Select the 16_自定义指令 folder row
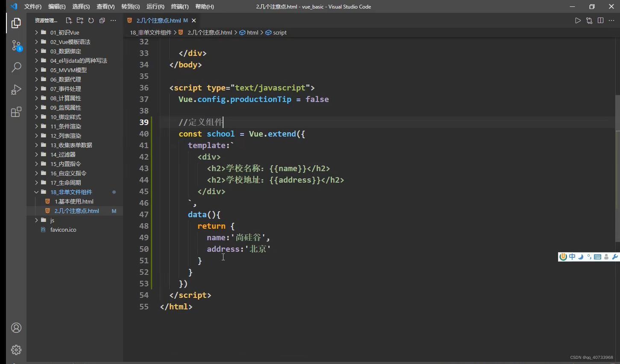The height and width of the screenshot is (364, 620). click(x=75, y=173)
